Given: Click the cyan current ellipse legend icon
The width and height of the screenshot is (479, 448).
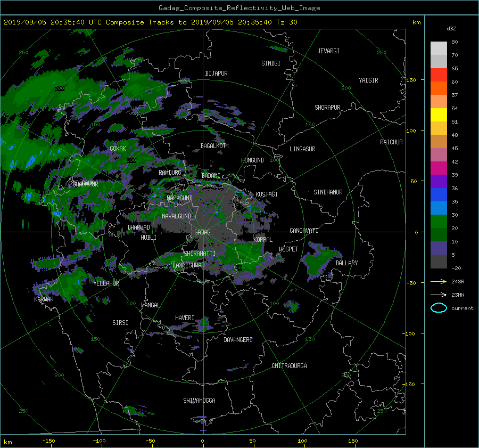Looking at the screenshot, I should pyautogui.click(x=439, y=308).
